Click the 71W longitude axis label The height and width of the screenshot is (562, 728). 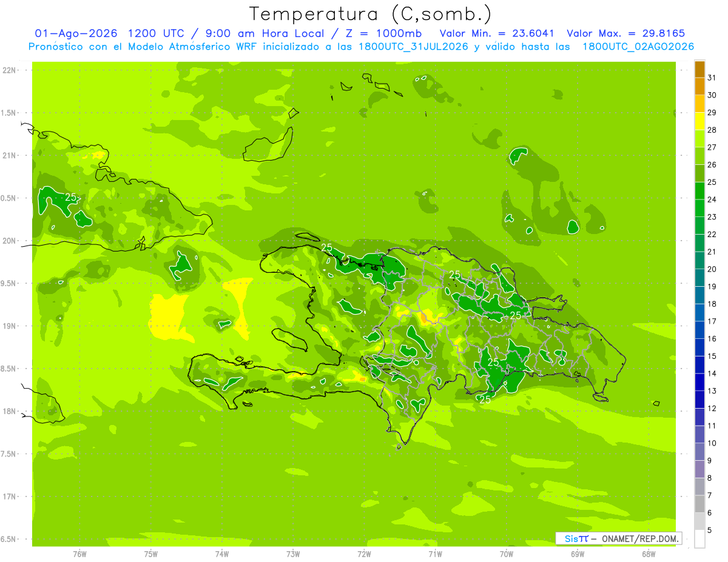click(435, 554)
